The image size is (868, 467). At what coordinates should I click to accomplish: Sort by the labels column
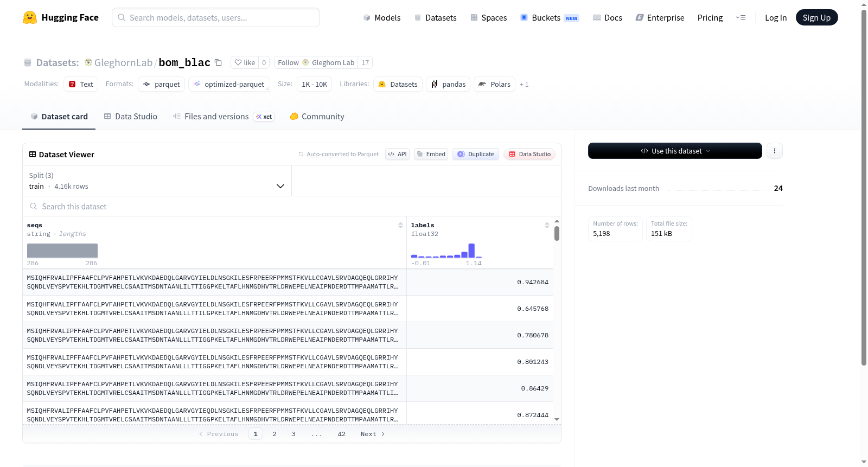(547, 225)
